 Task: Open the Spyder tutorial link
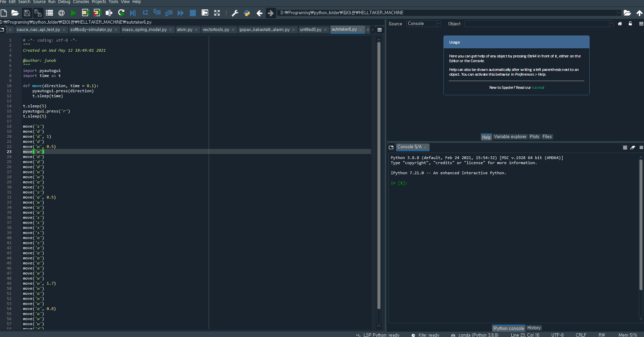coord(538,87)
